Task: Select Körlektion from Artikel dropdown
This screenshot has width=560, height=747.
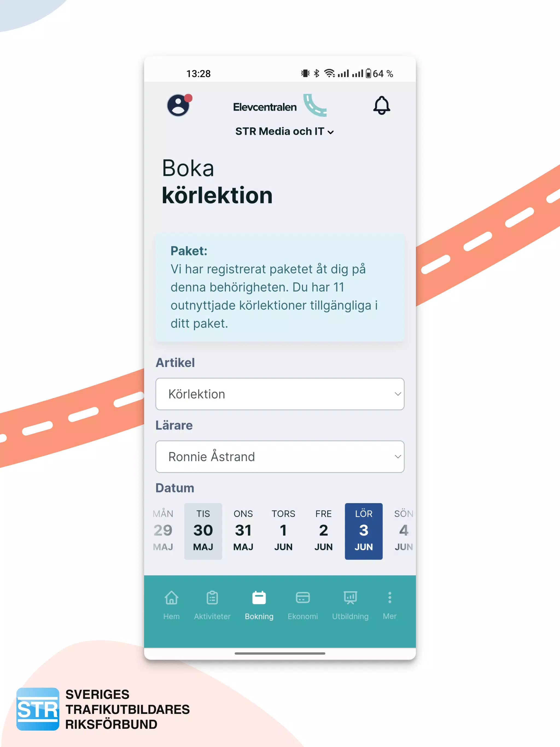Action: [280, 394]
